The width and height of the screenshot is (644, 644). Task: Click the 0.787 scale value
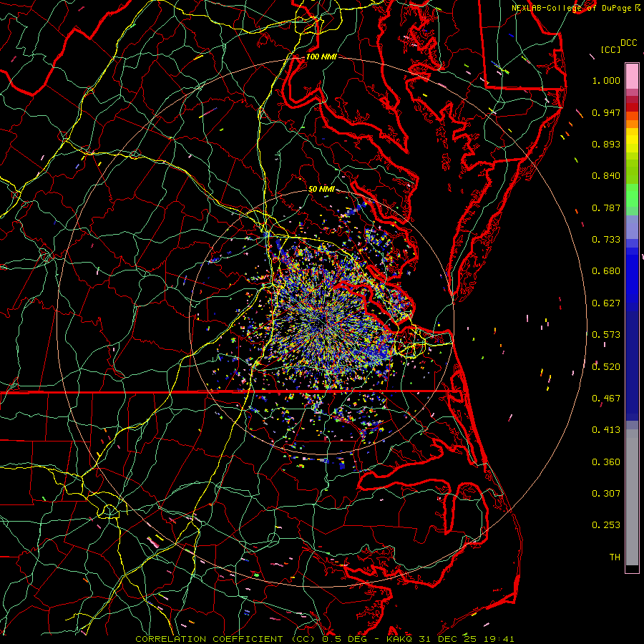coord(606,208)
